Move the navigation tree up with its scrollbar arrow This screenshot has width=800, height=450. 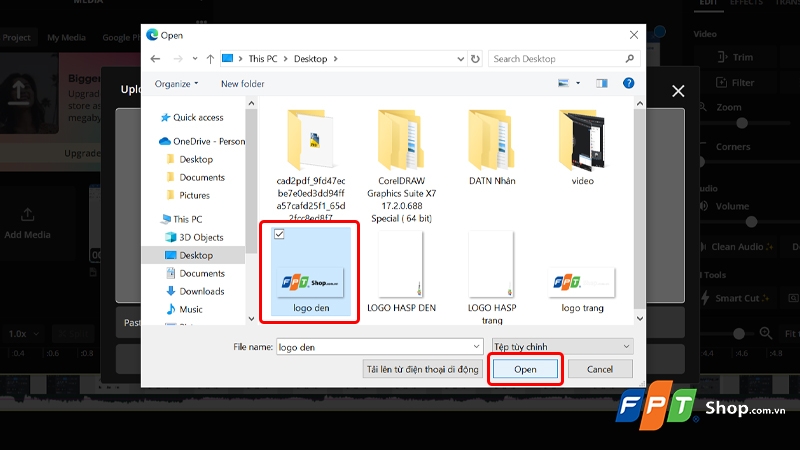251,104
